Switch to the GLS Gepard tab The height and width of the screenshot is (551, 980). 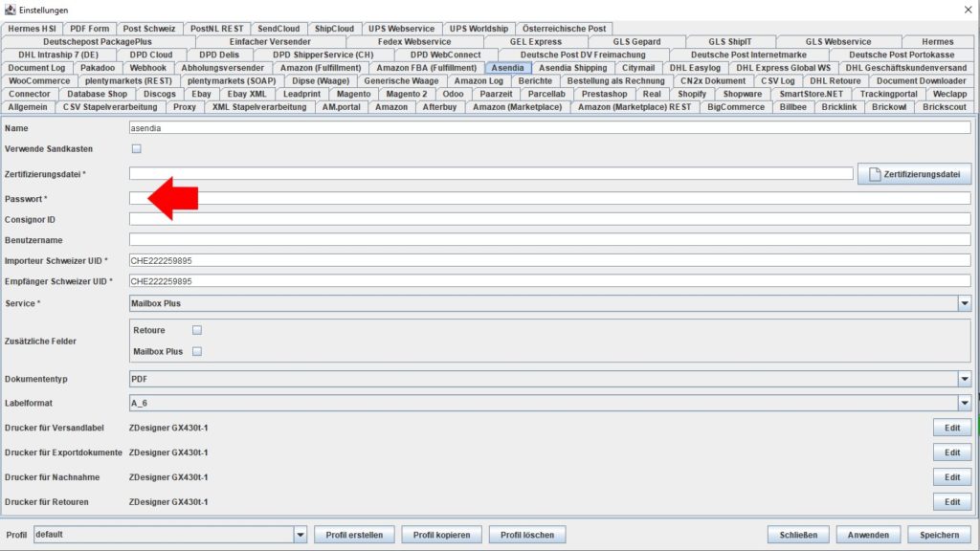pos(636,41)
